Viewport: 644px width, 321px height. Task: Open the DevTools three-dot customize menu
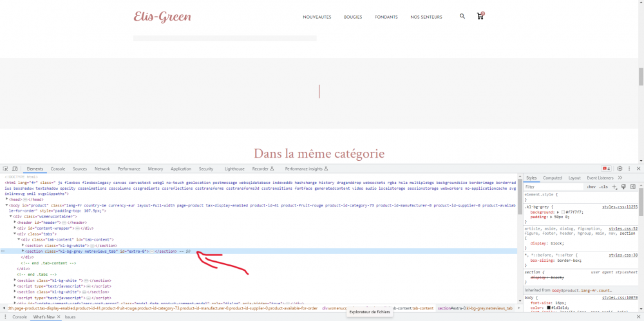629,169
